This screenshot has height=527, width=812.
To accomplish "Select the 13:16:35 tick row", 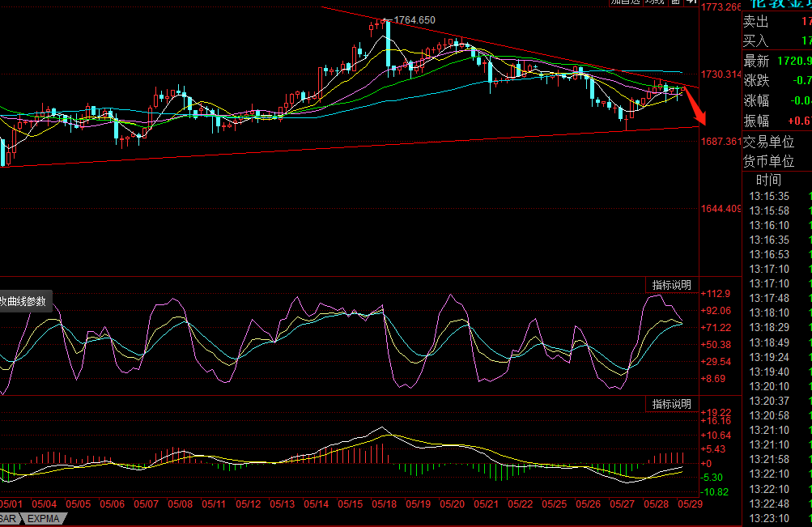I will (777, 240).
